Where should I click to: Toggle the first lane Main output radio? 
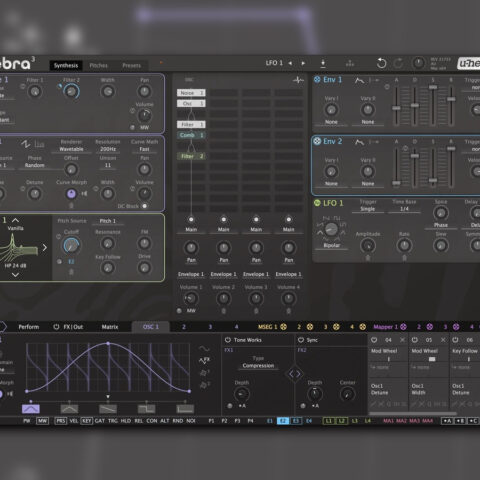191,219
